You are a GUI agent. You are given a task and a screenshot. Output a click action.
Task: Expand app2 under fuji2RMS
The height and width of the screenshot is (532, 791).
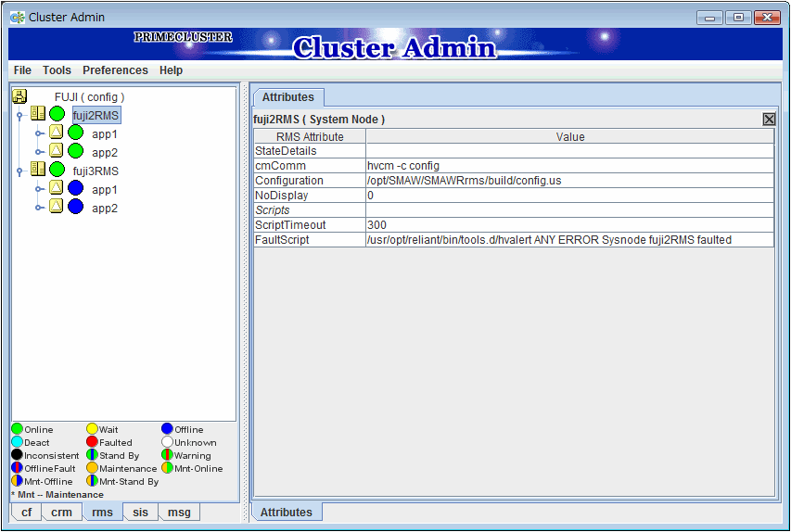pos(39,152)
